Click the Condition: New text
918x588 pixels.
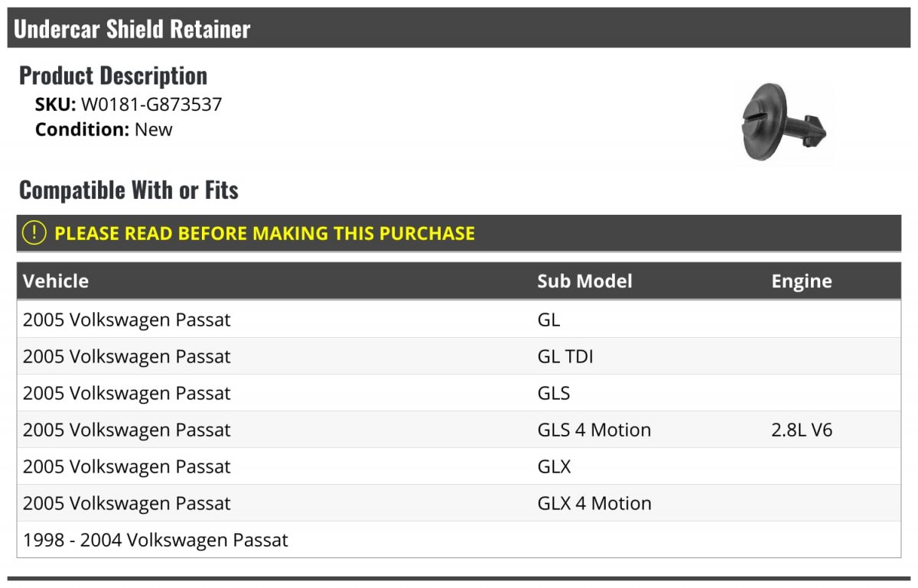[x=103, y=129]
